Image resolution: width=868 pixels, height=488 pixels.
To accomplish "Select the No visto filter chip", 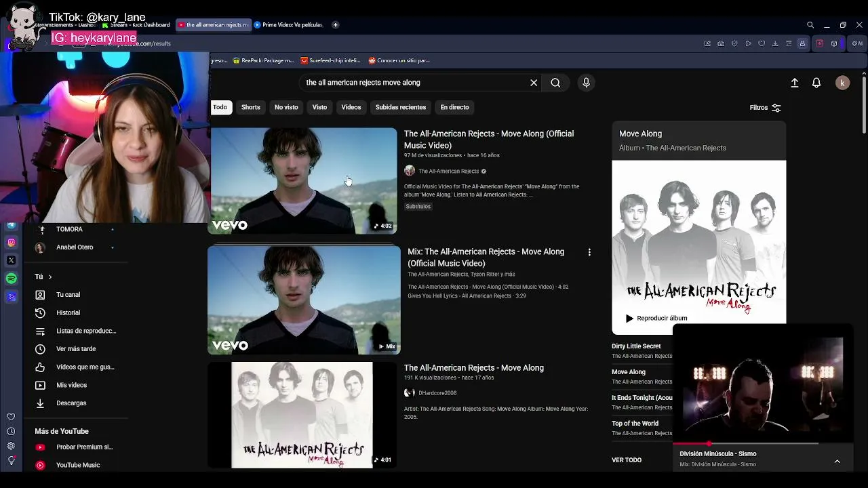I will (x=286, y=107).
